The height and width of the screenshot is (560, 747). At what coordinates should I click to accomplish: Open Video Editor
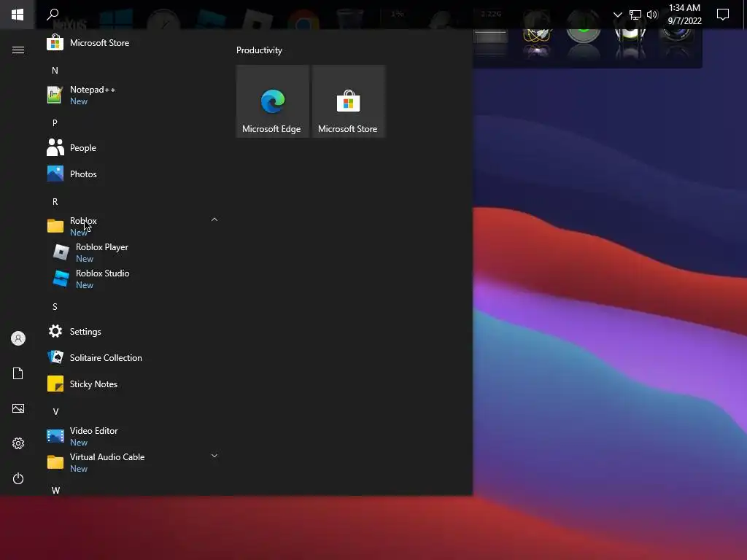point(133,436)
